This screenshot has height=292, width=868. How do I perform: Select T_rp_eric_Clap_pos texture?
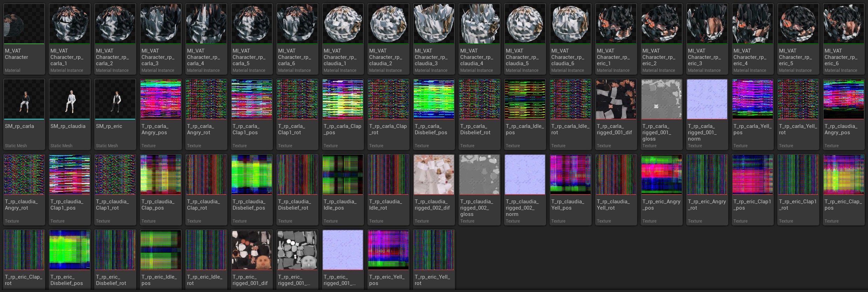(844, 190)
